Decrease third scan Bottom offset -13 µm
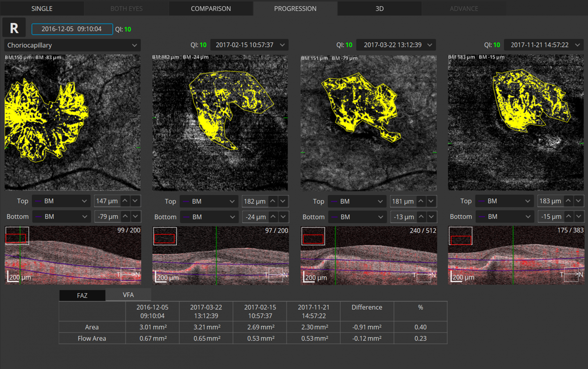 (431, 217)
